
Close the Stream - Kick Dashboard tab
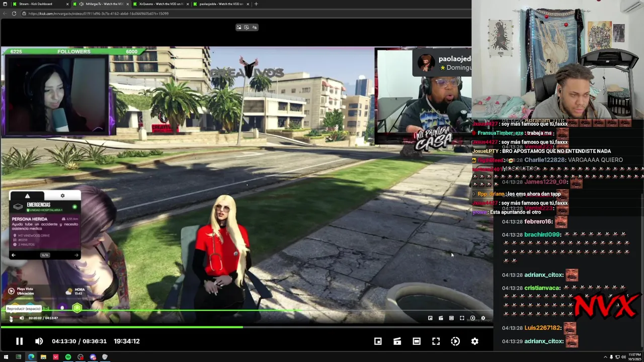click(67, 4)
